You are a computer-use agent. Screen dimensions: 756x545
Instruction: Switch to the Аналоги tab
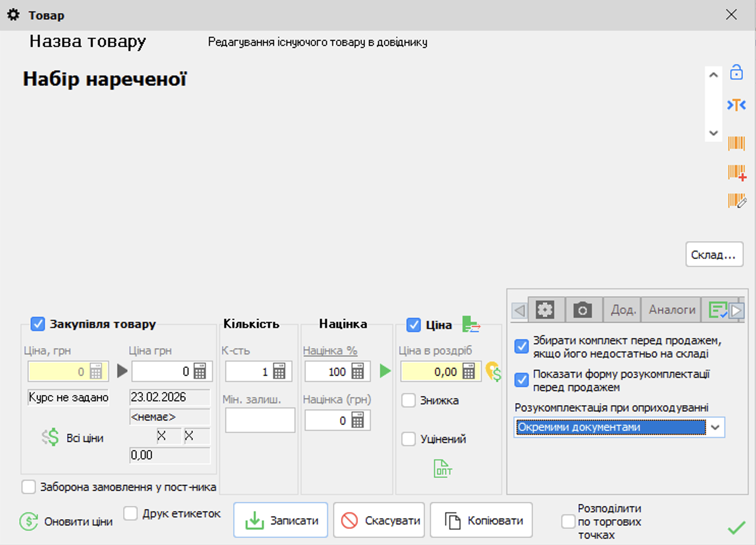[x=671, y=310]
